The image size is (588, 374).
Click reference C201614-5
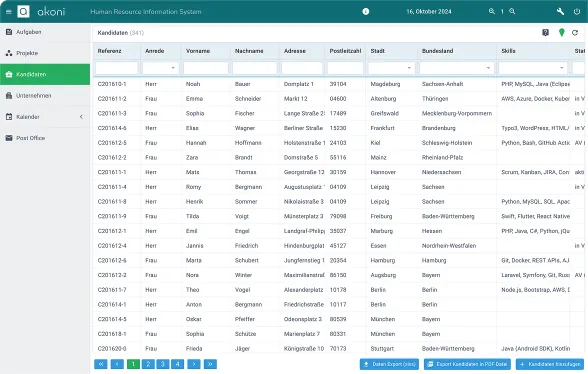(x=112, y=319)
